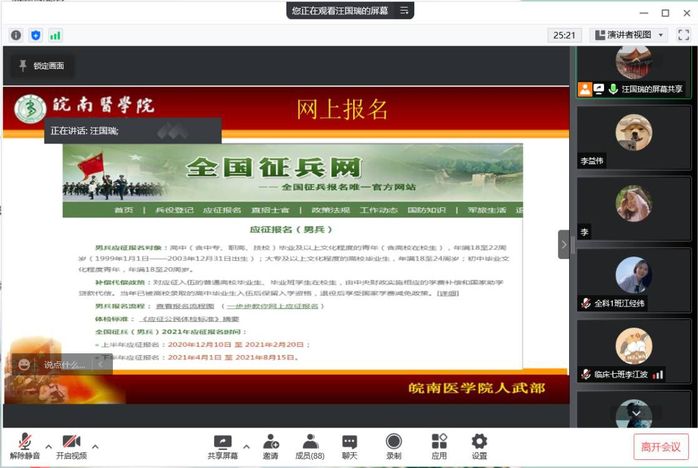Toggle 开启视频 camera button
The width and height of the screenshot is (698, 468).
[70, 446]
